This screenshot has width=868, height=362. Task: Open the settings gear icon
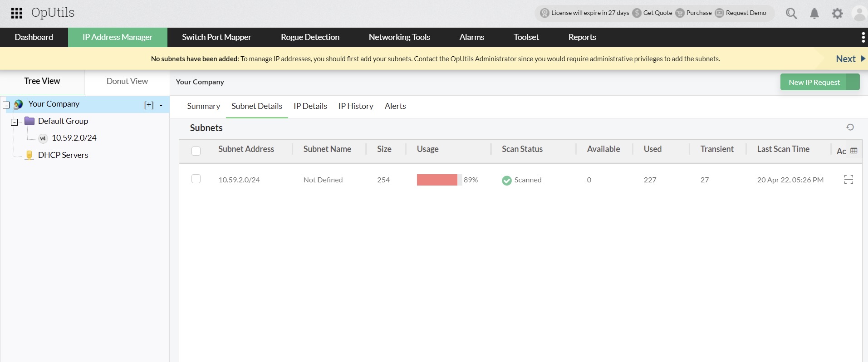[837, 14]
